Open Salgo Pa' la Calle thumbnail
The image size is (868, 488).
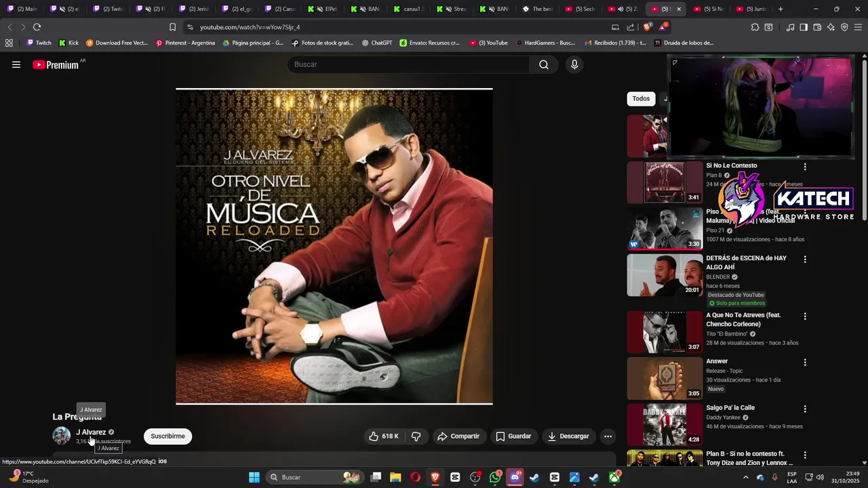coord(665,424)
